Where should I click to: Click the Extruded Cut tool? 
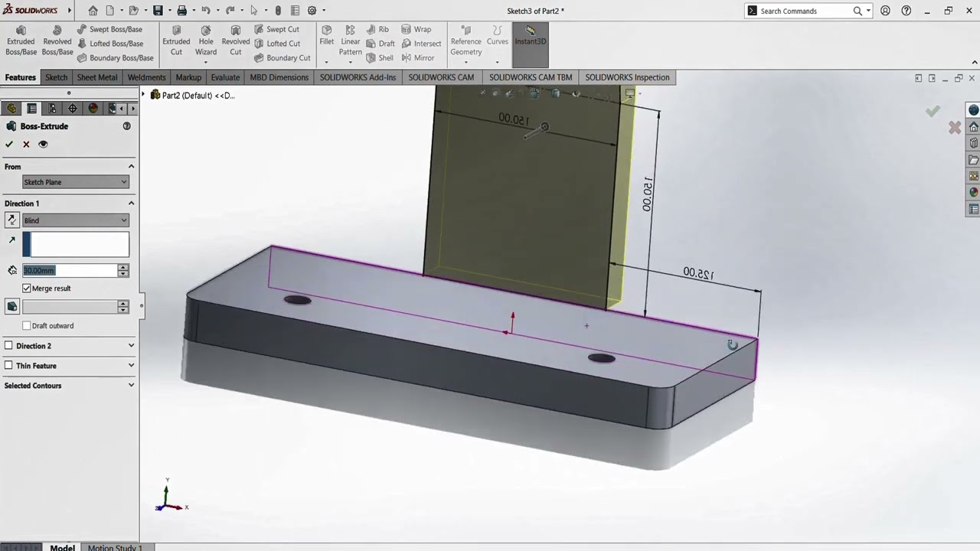pyautogui.click(x=176, y=41)
